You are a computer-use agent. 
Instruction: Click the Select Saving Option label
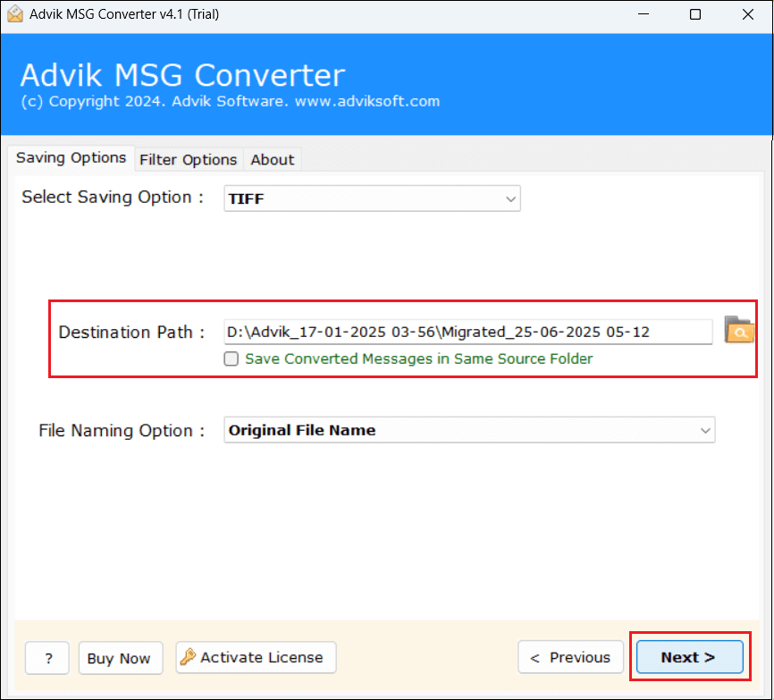click(x=113, y=197)
